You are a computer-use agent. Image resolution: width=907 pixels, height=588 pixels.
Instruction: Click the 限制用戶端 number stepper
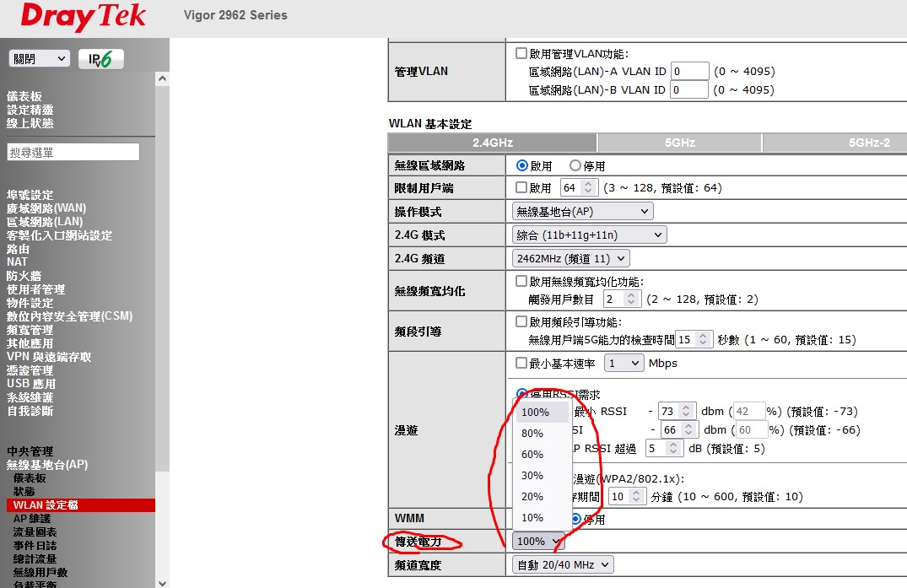click(588, 187)
